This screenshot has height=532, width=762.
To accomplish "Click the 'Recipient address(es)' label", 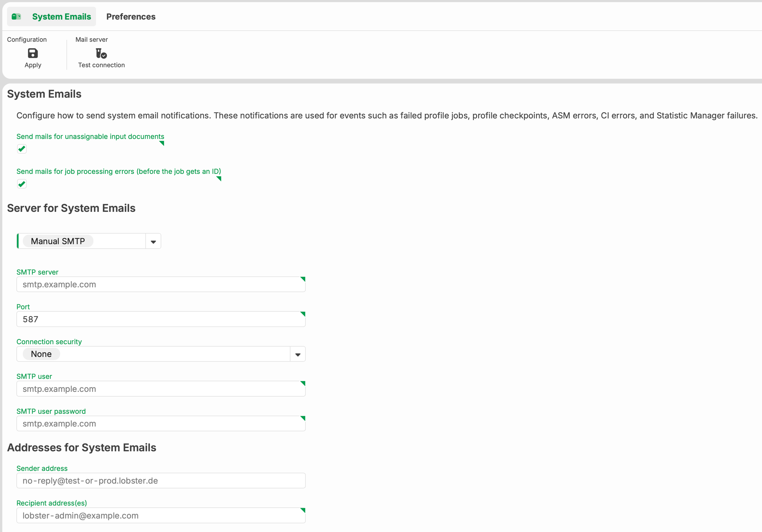I will click(x=52, y=503).
